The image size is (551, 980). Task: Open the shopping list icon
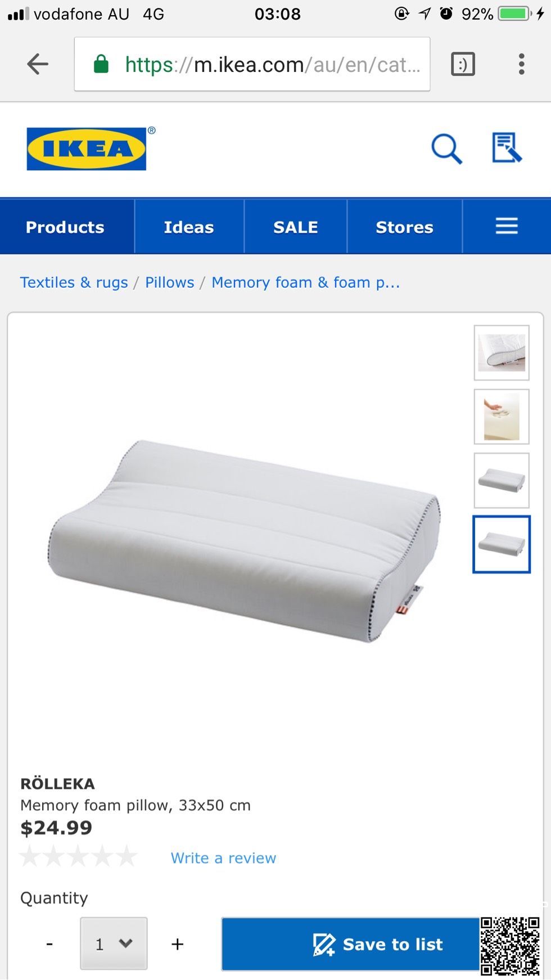(x=507, y=148)
